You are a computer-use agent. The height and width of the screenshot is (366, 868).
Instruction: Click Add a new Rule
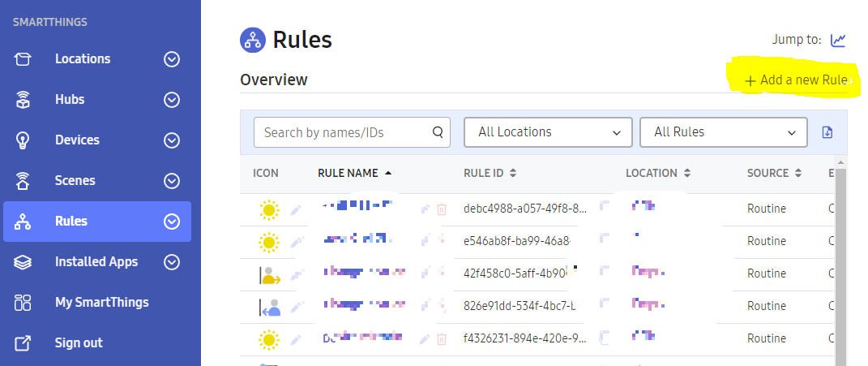[796, 80]
